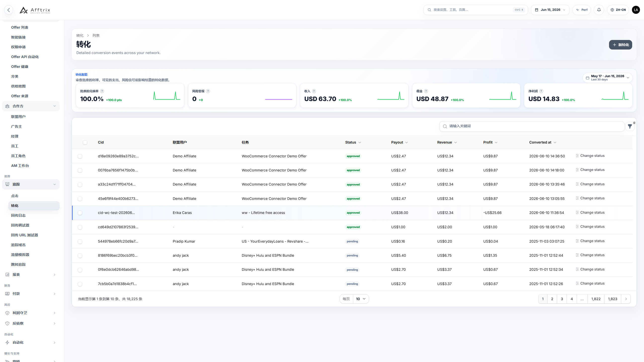This screenshot has width=644, height=362.
Task: Click the 自动化 lightning icon
Action: [x=7, y=342]
